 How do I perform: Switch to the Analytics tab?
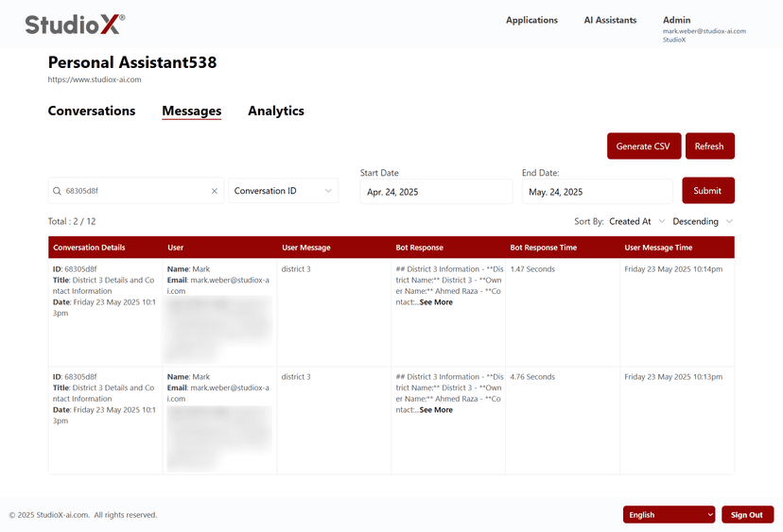[x=276, y=111]
